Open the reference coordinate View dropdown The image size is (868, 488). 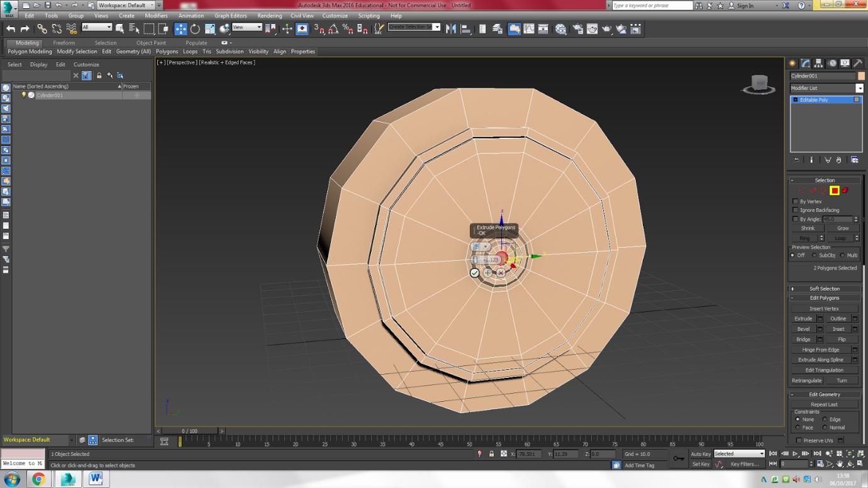(x=247, y=27)
